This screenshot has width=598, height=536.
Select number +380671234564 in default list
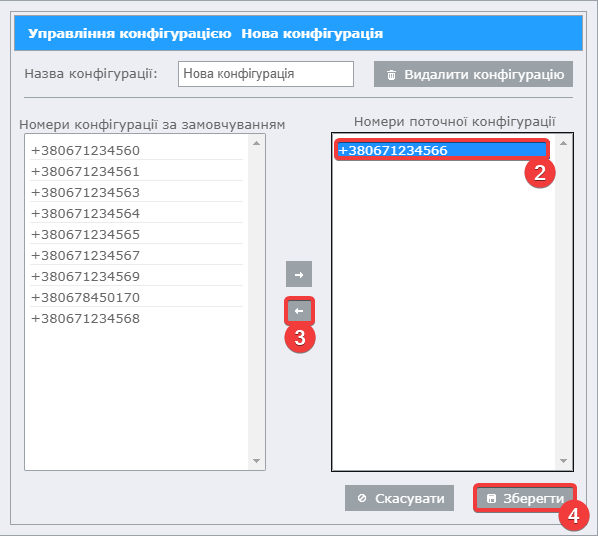137,213
